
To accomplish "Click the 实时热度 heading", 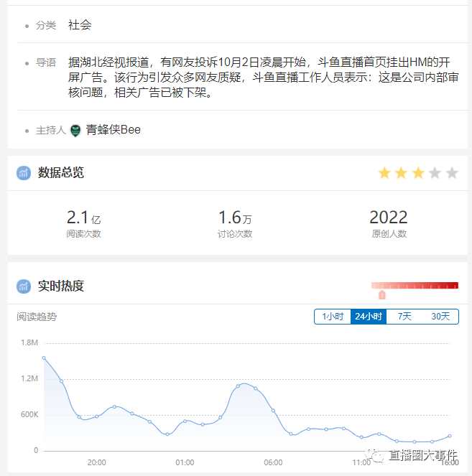I will 61,286.
